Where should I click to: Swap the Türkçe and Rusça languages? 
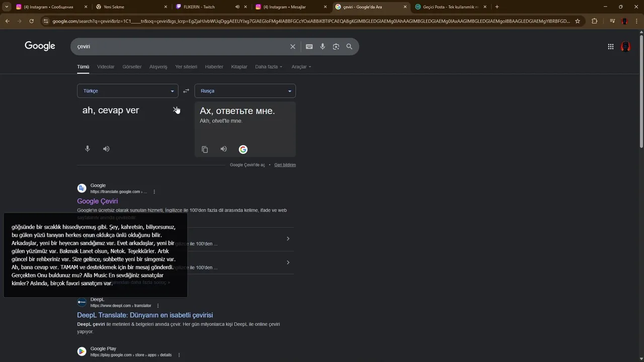(186, 91)
